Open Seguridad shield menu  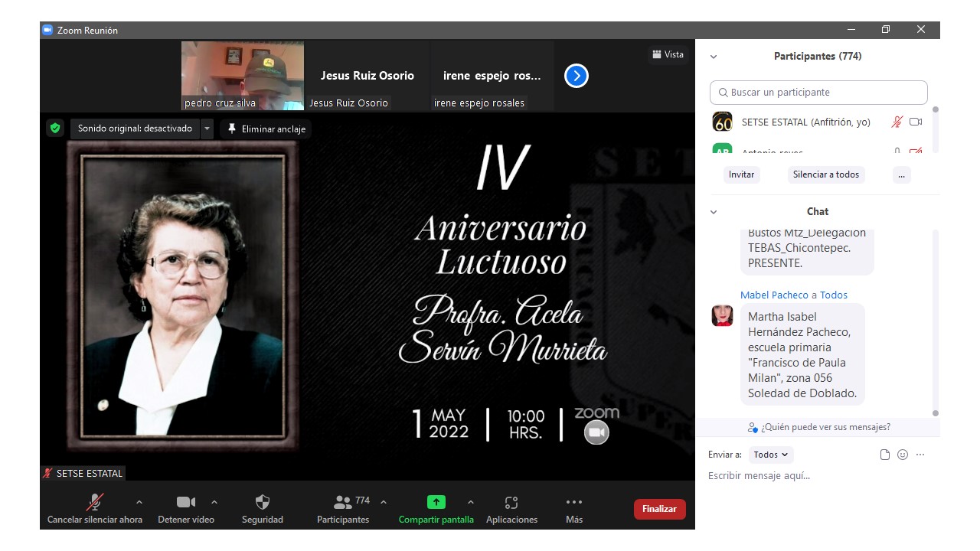[x=263, y=509]
